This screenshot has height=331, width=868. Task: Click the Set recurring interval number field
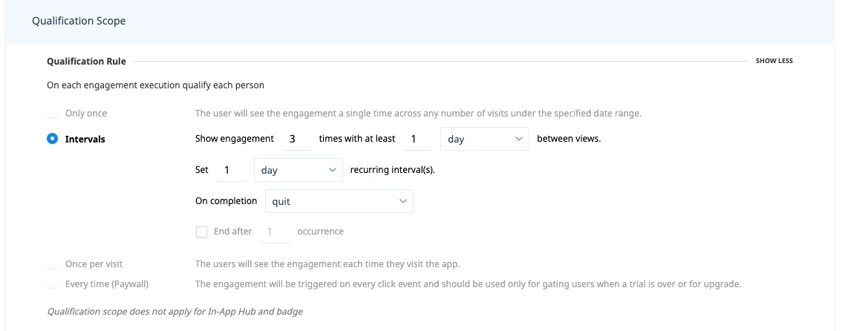point(230,170)
